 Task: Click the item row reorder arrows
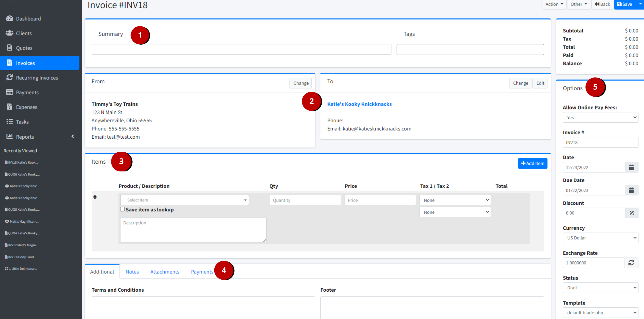95,197
